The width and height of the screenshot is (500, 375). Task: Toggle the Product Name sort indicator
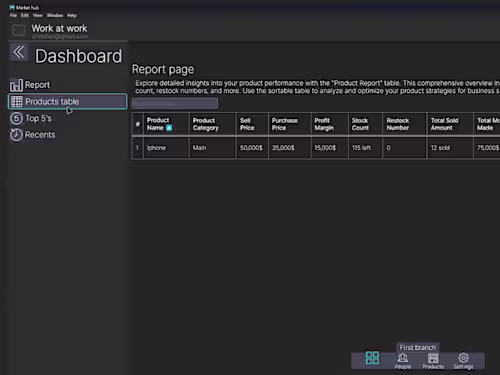click(169, 128)
